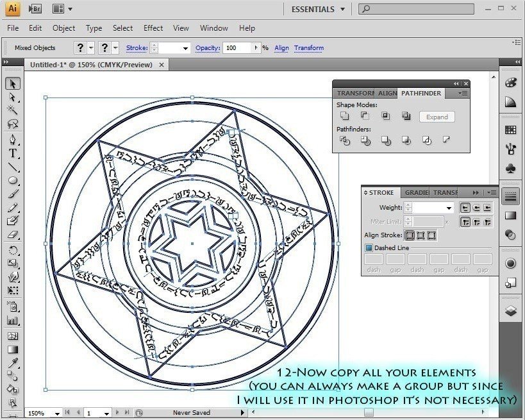Open the Effect menu

pos(153,28)
